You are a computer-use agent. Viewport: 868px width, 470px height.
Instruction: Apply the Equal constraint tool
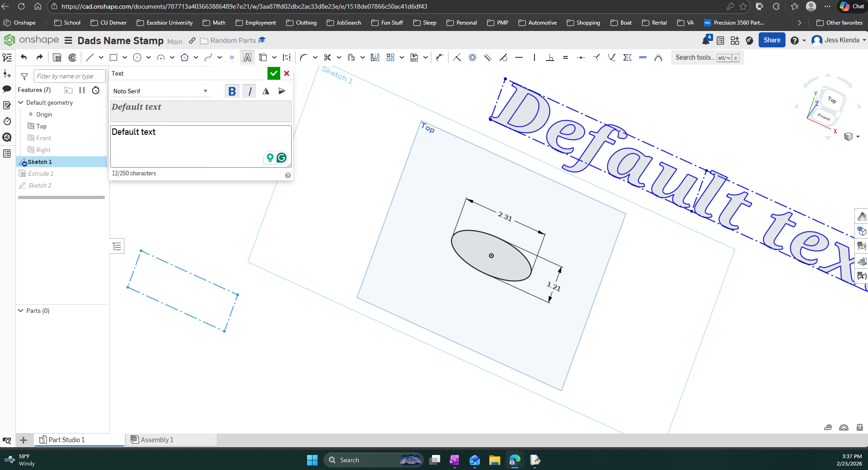565,57
